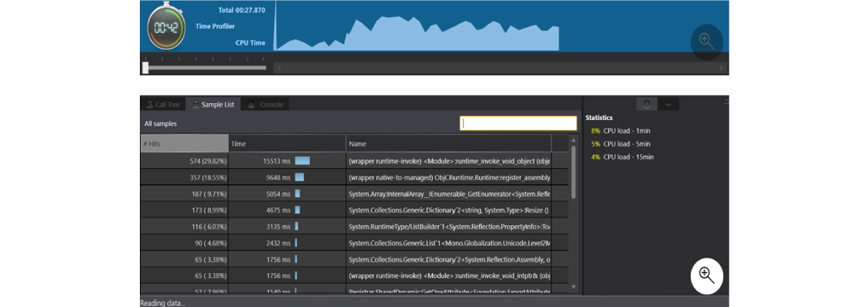Click CPU load - 15min statistic
The height and width of the screenshot is (307, 868).
click(x=622, y=157)
